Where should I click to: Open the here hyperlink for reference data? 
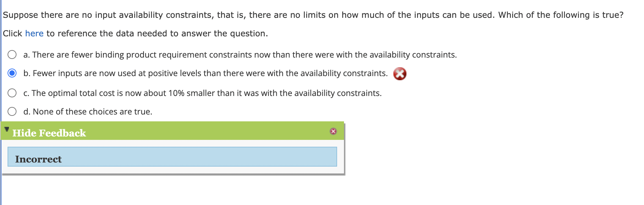coord(34,33)
